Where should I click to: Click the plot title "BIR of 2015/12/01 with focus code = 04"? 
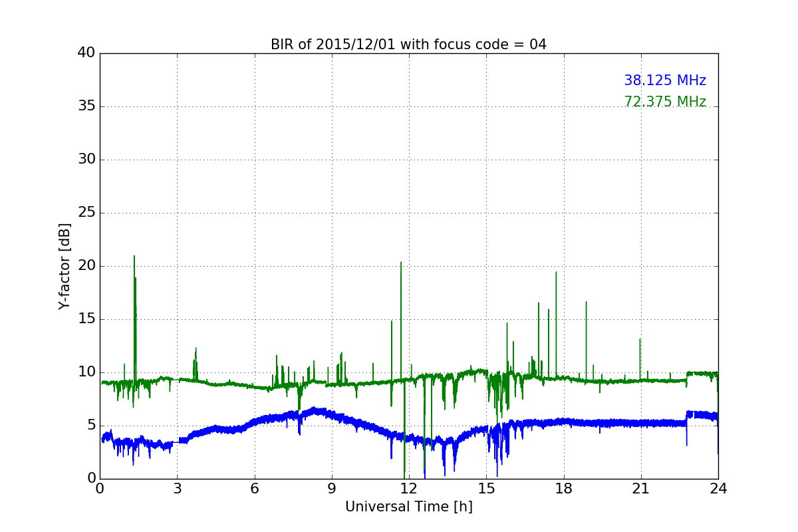[x=408, y=45]
